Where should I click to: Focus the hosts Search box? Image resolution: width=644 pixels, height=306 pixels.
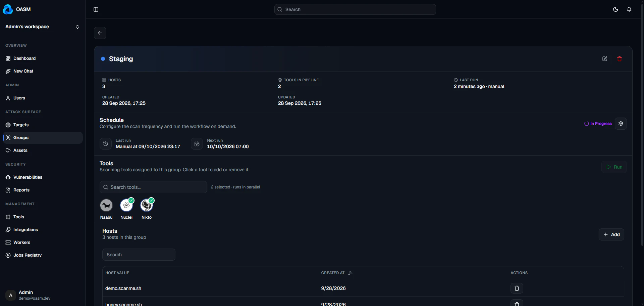[x=139, y=255]
